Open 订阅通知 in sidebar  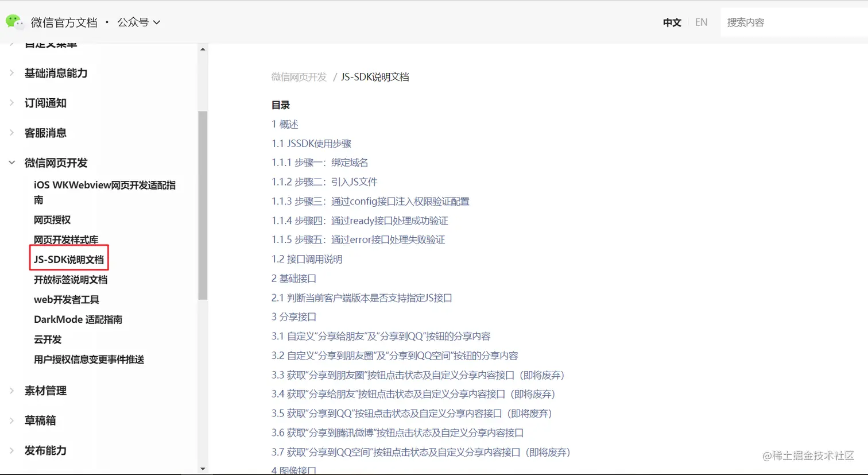[x=45, y=103]
